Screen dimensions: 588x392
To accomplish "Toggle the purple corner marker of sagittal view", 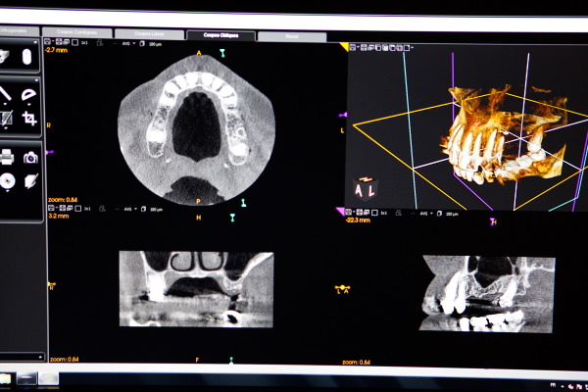I will 341,211.
